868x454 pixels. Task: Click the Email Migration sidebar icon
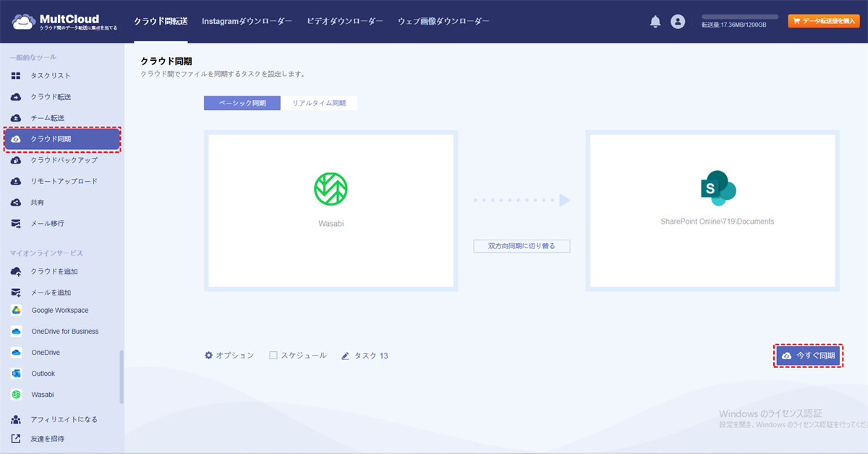click(16, 224)
